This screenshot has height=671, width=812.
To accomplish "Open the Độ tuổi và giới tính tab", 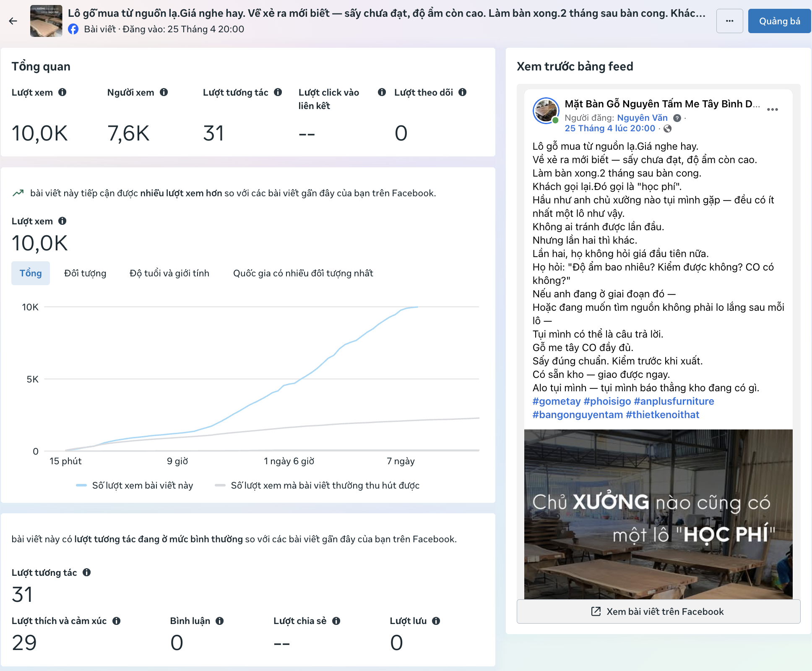I will 169,273.
